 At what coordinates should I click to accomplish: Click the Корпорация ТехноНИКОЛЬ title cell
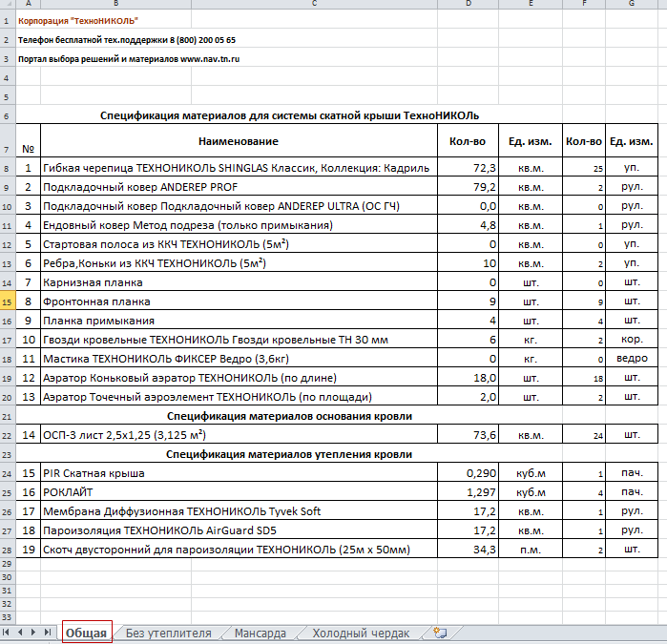coord(78,20)
